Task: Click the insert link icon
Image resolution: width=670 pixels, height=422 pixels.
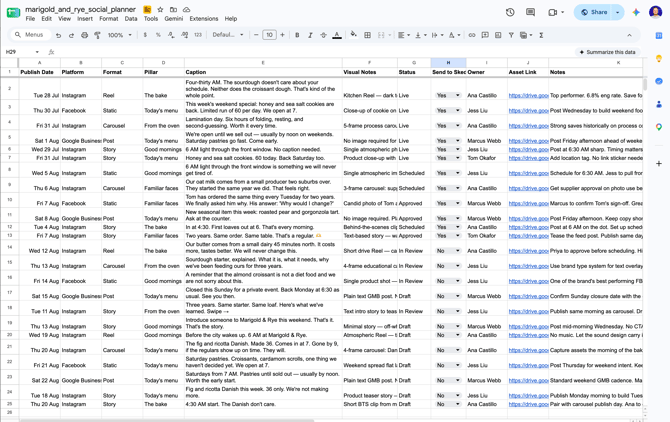Action: pyautogui.click(x=472, y=35)
